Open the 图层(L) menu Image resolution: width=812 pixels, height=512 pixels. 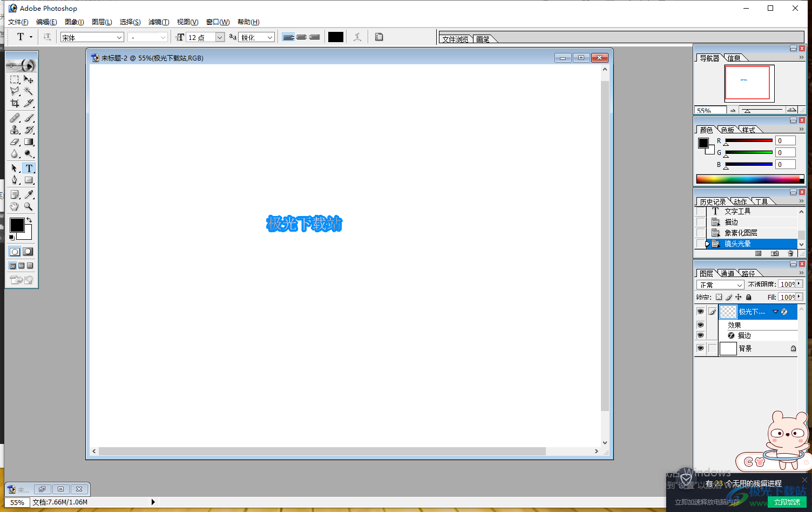102,22
